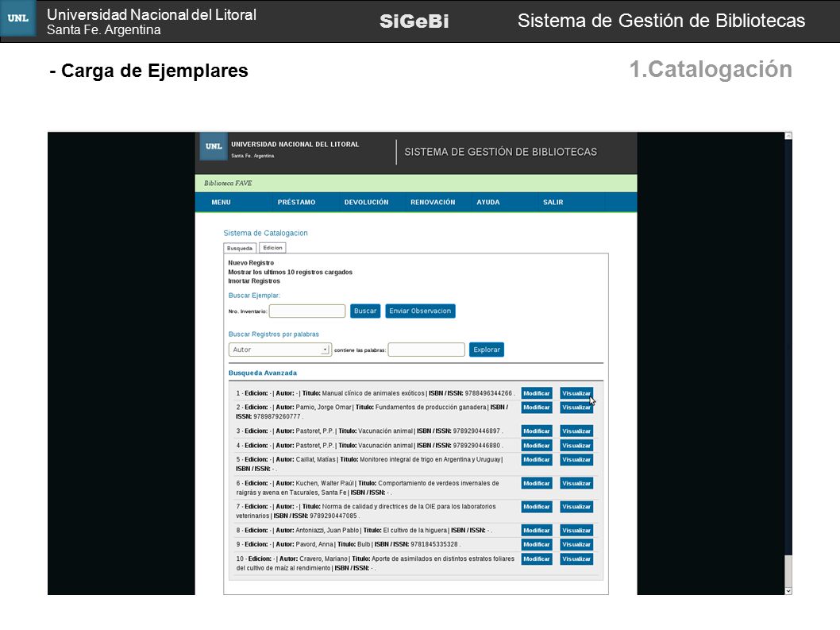Visualizar record 9 Bulb by Pavord, Anna
This screenshot has height=630, width=840.
(576, 544)
